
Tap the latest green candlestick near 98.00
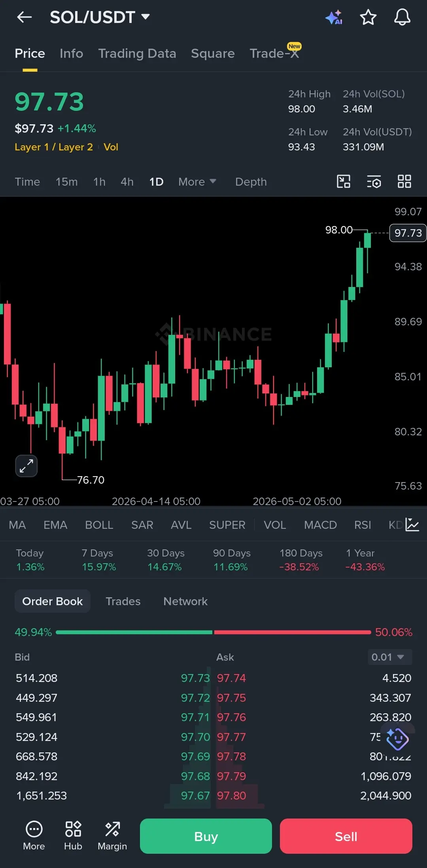[x=367, y=241]
